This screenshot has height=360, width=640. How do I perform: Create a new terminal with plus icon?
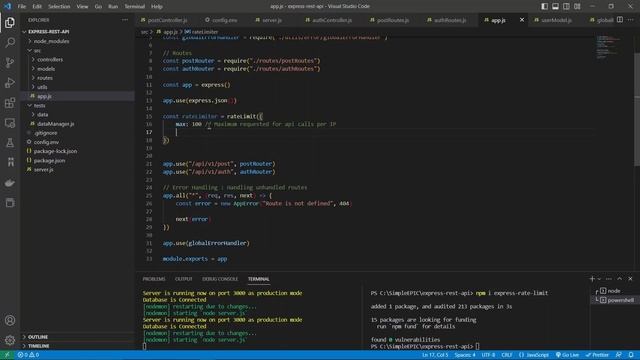click(592, 279)
